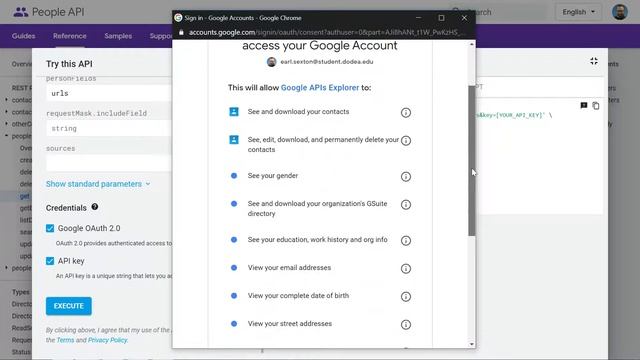Open the Guides tab
The image size is (640, 360).
point(23,36)
